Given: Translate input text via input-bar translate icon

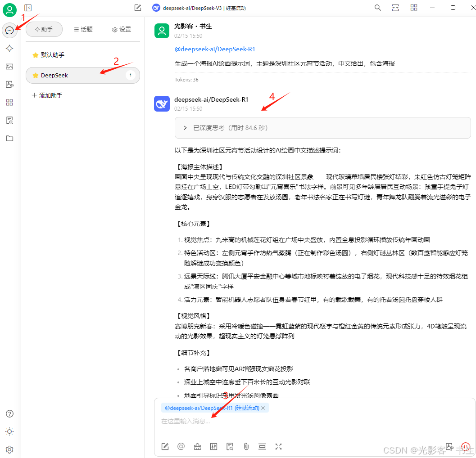Looking at the screenshot, I should click(449, 446).
